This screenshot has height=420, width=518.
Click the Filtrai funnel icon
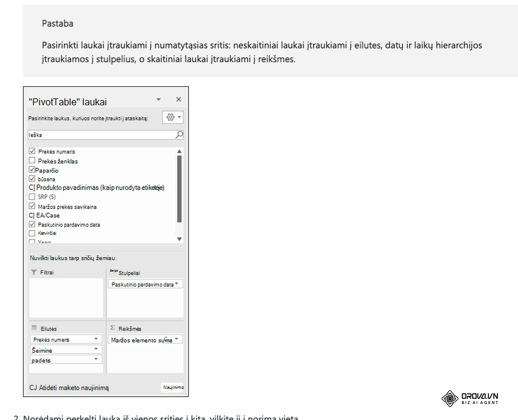pos(34,272)
